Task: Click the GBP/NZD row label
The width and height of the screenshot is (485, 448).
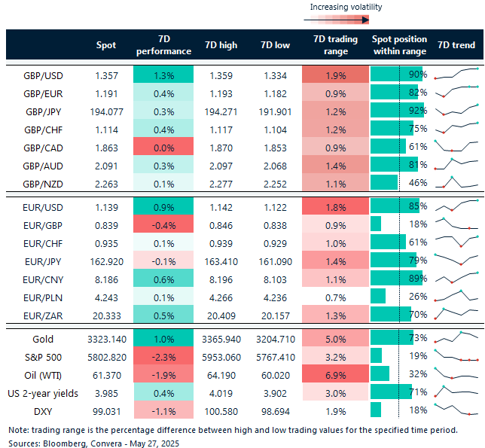Action: (x=43, y=184)
